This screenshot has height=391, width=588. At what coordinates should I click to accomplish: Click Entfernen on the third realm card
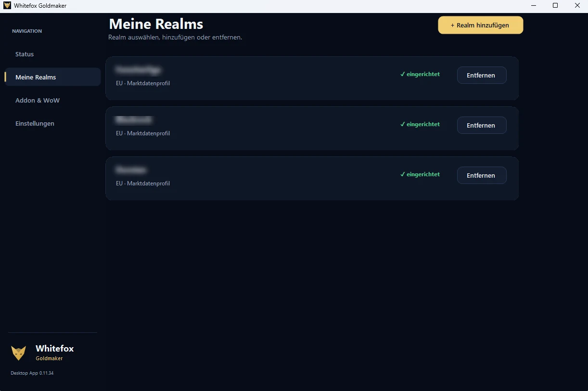pyautogui.click(x=482, y=175)
